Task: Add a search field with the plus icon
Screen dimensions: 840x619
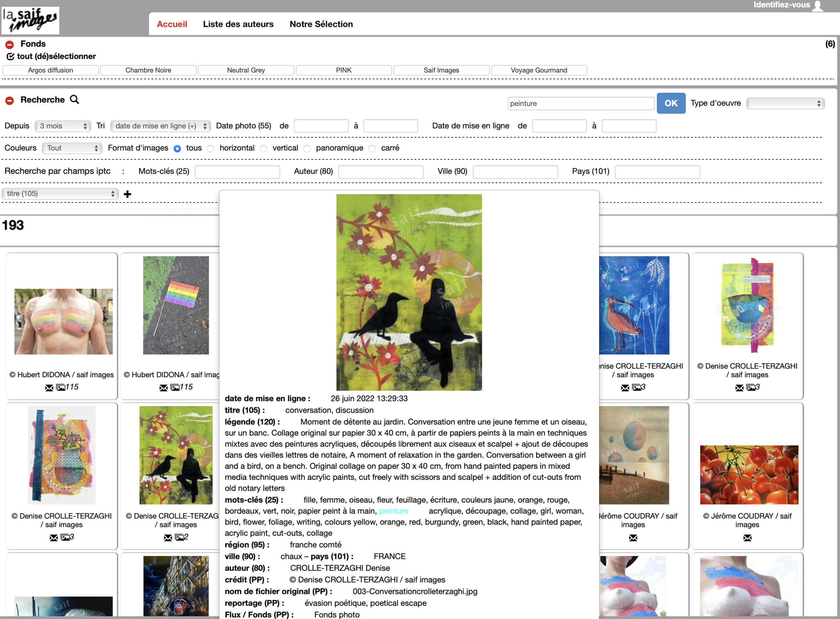Action: [x=127, y=194]
